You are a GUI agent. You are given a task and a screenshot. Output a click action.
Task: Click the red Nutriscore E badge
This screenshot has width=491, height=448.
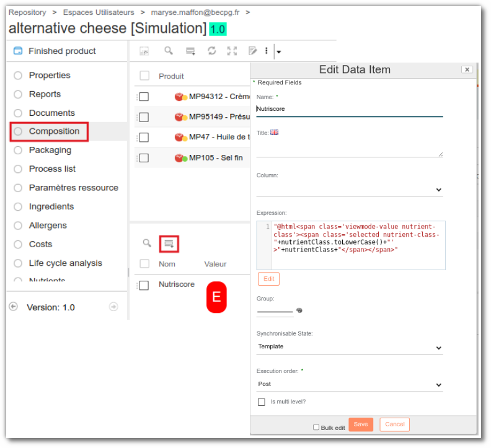click(216, 297)
